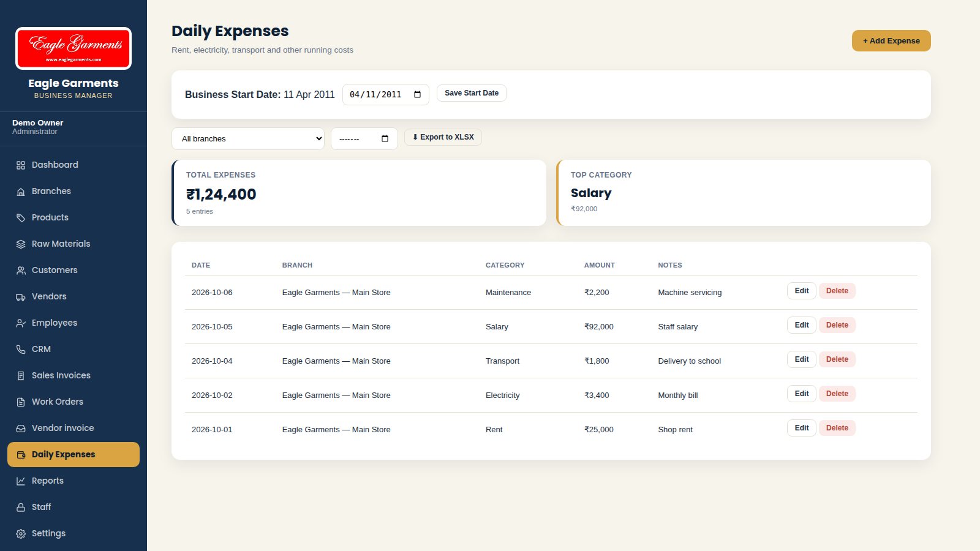Screen dimensions: 980x551
Task: Open Staff label in sidebar
Action: tap(42, 507)
